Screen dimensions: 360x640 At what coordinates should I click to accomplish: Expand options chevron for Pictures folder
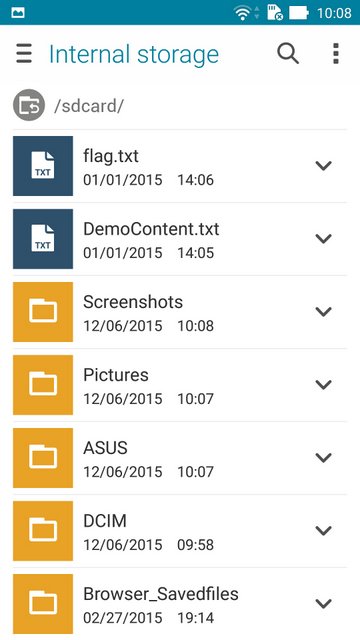pyautogui.click(x=323, y=384)
